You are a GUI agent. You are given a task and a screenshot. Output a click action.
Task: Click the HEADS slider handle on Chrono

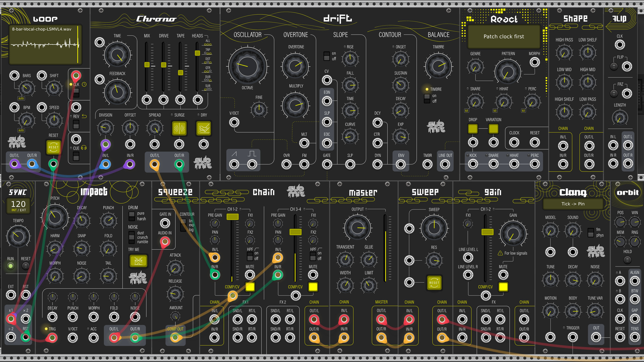[x=197, y=53]
